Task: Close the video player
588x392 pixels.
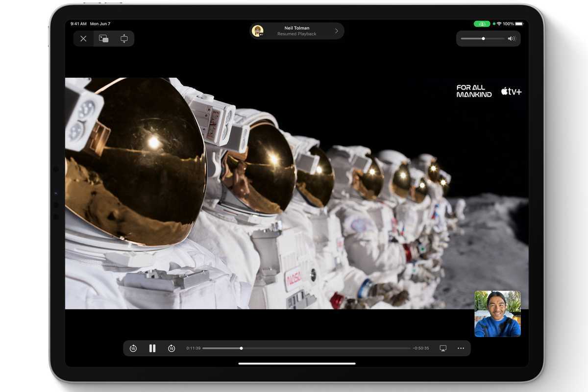Action: [x=83, y=39]
